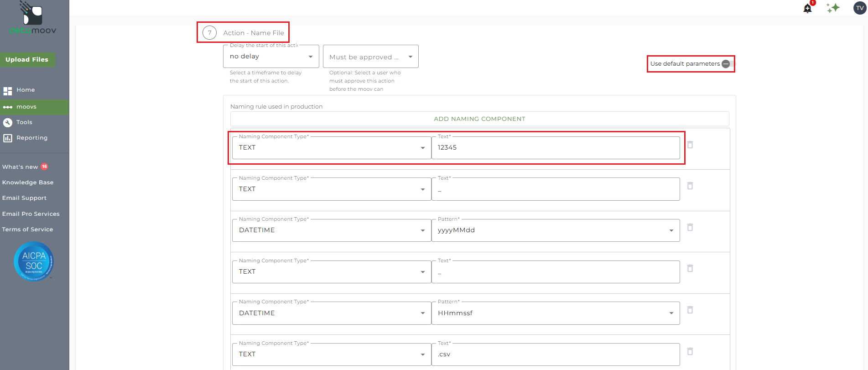Toggle Use default parameters switch
Image resolution: width=868 pixels, height=370 pixels.
(x=727, y=64)
